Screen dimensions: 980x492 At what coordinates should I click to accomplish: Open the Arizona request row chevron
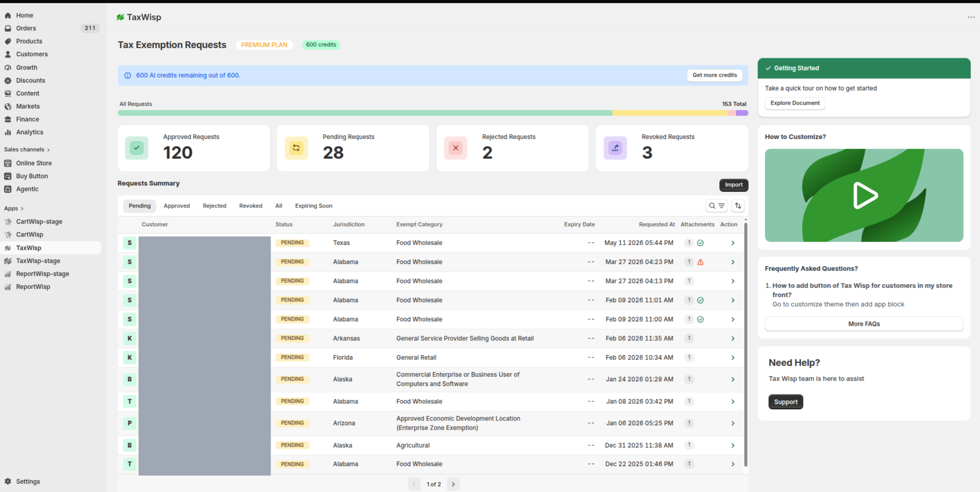(732, 423)
